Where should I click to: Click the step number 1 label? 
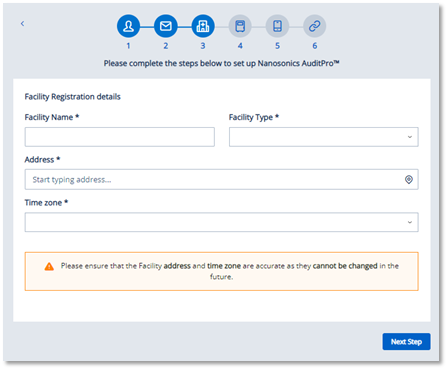[x=128, y=46]
